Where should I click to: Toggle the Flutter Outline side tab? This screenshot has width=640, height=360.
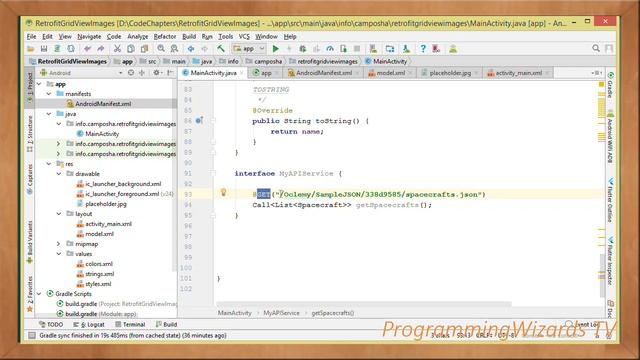pyautogui.click(x=610, y=200)
